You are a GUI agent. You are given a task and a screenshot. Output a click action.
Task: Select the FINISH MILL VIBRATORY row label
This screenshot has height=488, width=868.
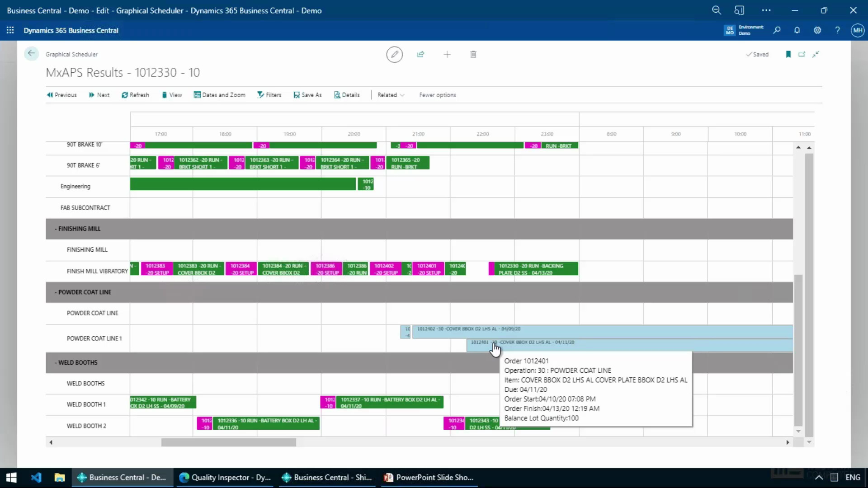97,271
